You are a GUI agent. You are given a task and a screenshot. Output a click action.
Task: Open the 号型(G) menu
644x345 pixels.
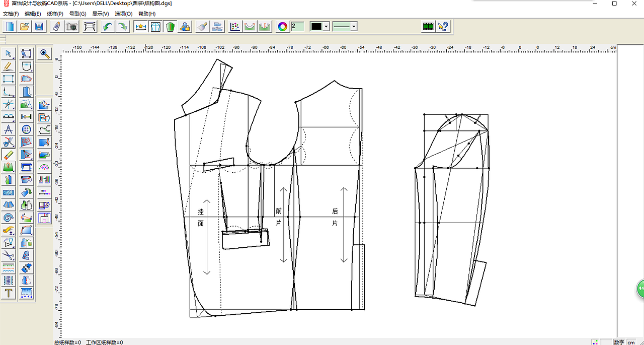[x=78, y=14]
